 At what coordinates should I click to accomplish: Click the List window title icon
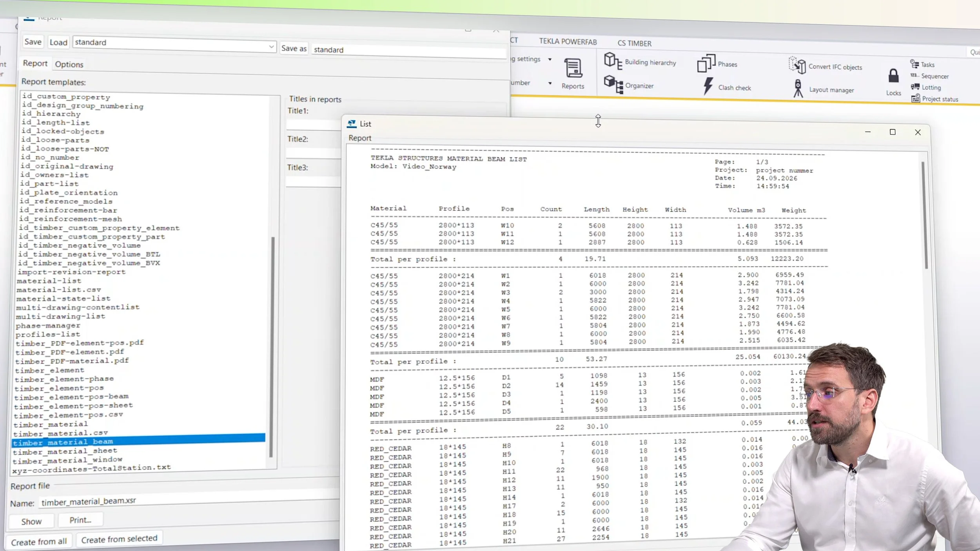[352, 123]
